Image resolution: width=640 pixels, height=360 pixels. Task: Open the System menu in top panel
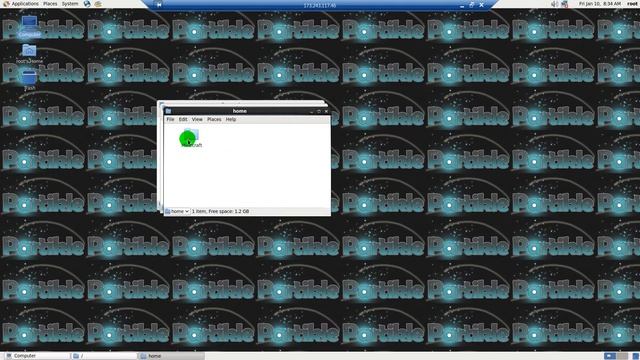pos(70,4)
